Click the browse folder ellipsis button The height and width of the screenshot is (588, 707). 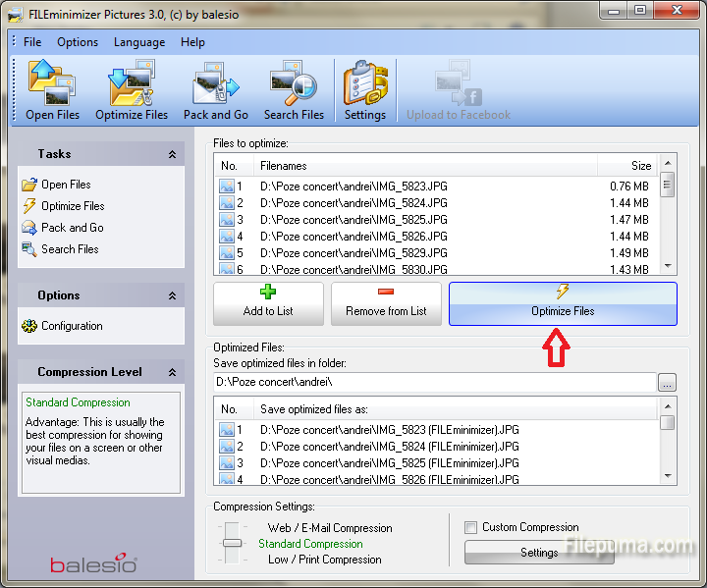668,382
